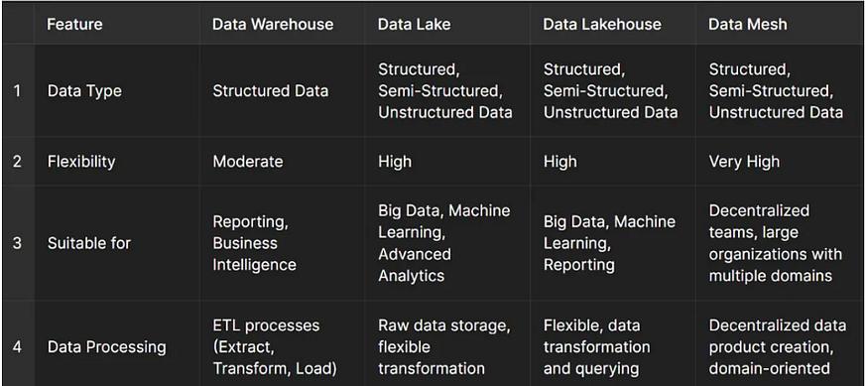The width and height of the screenshot is (868, 386).
Task: Click the Data Type cell
Action: click(x=84, y=91)
